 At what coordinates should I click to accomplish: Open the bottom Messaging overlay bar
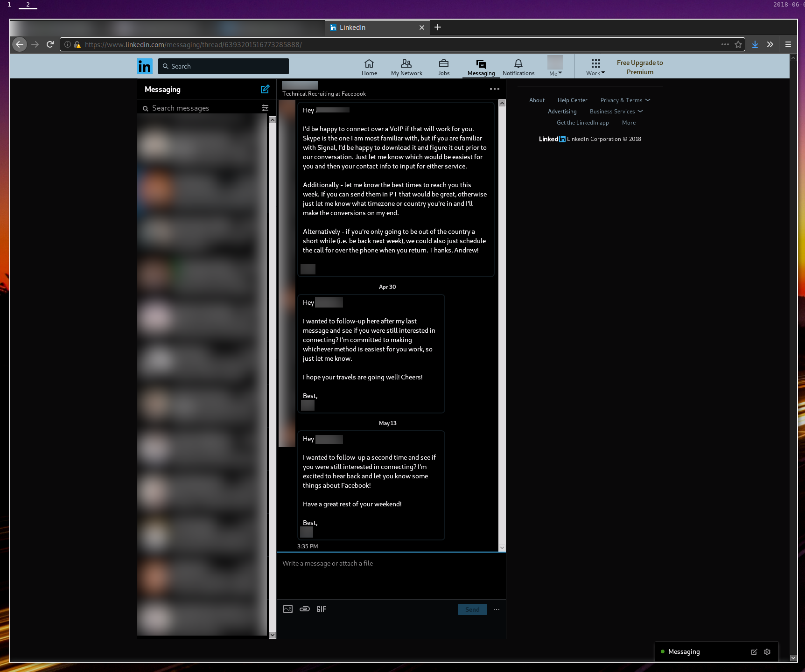click(x=717, y=652)
